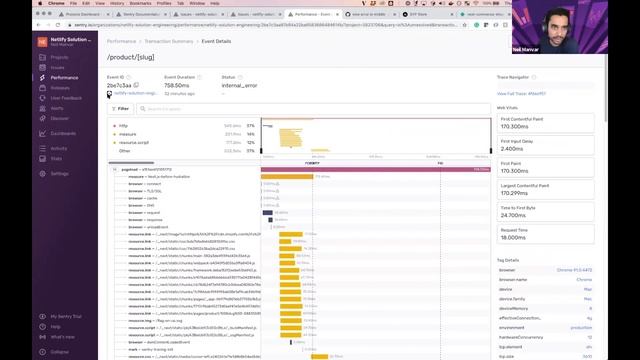Click the pageload span duration bar

tap(376, 169)
